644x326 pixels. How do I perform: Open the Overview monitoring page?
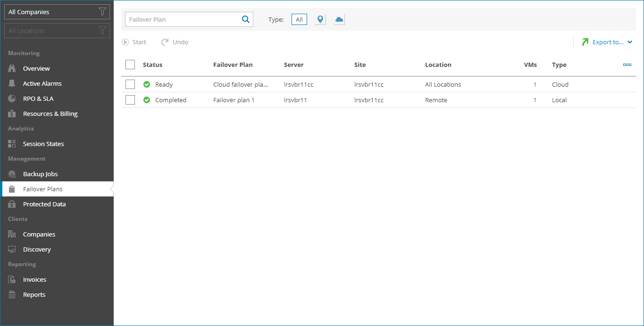tap(36, 68)
